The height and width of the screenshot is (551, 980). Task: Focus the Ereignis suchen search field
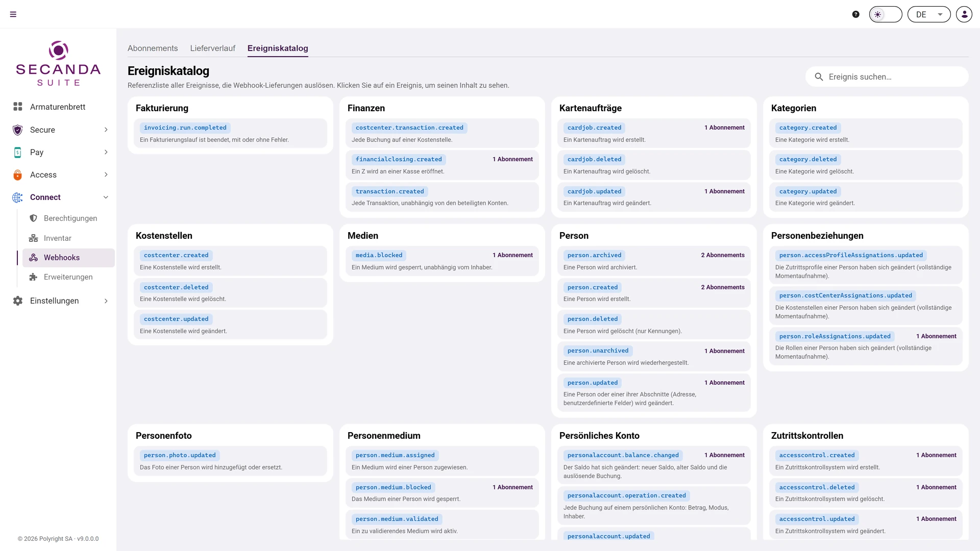(887, 77)
